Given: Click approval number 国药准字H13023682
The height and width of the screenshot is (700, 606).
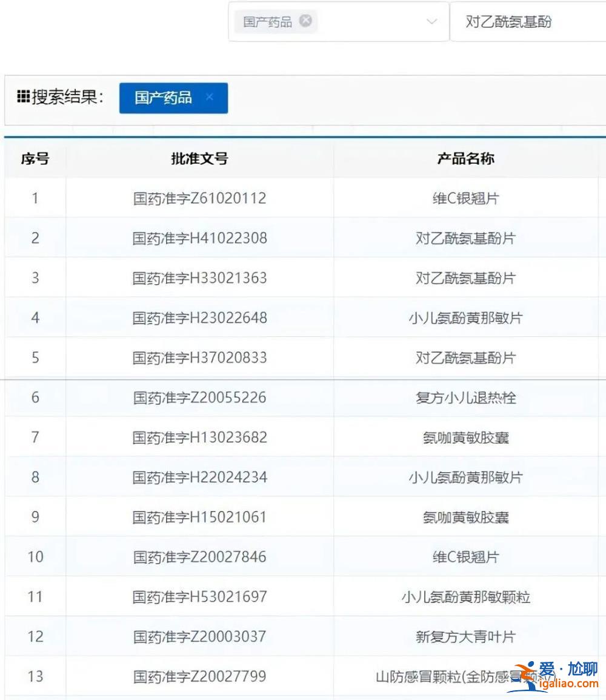Looking at the screenshot, I should pos(199,437).
